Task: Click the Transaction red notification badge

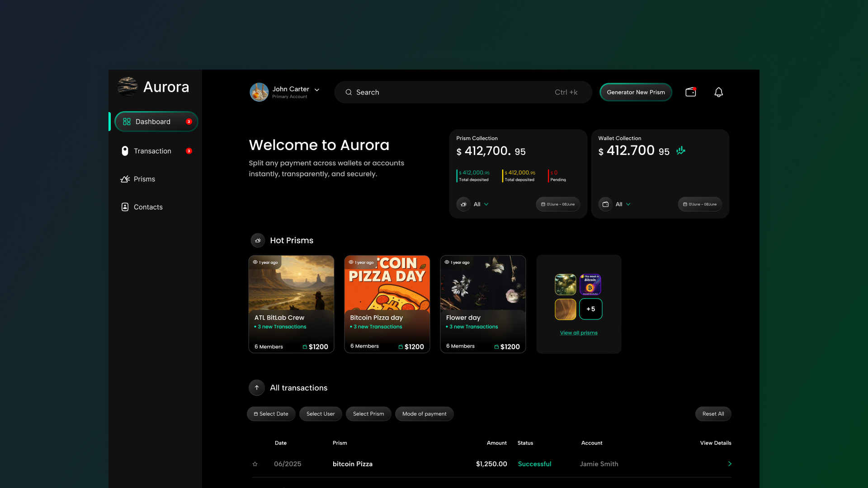Action: pos(189,151)
